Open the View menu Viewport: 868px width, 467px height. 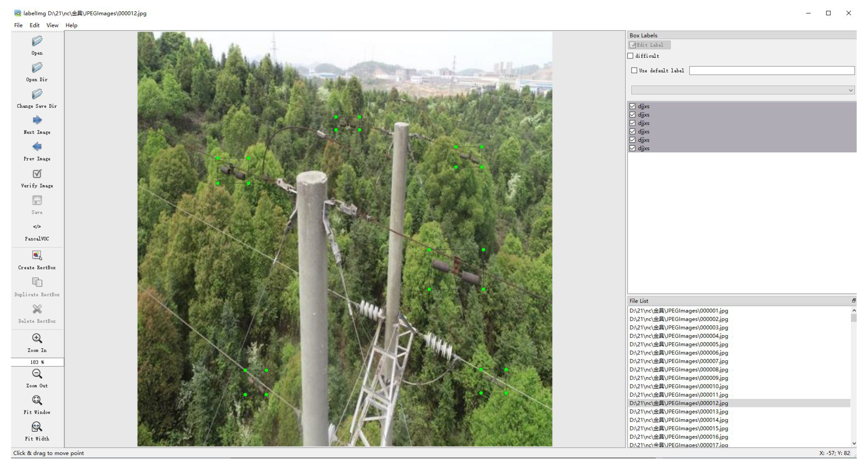(x=52, y=25)
